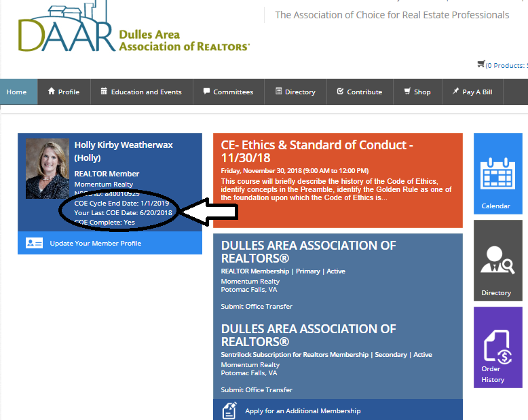The image size is (528, 420).
Task: Open the CE- Ethics & Standard of Conduct event title
Action: [317, 151]
